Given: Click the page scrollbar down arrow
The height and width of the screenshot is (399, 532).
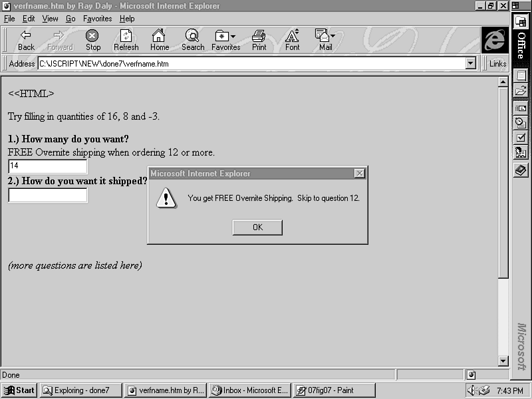Looking at the screenshot, I should coord(503,360).
